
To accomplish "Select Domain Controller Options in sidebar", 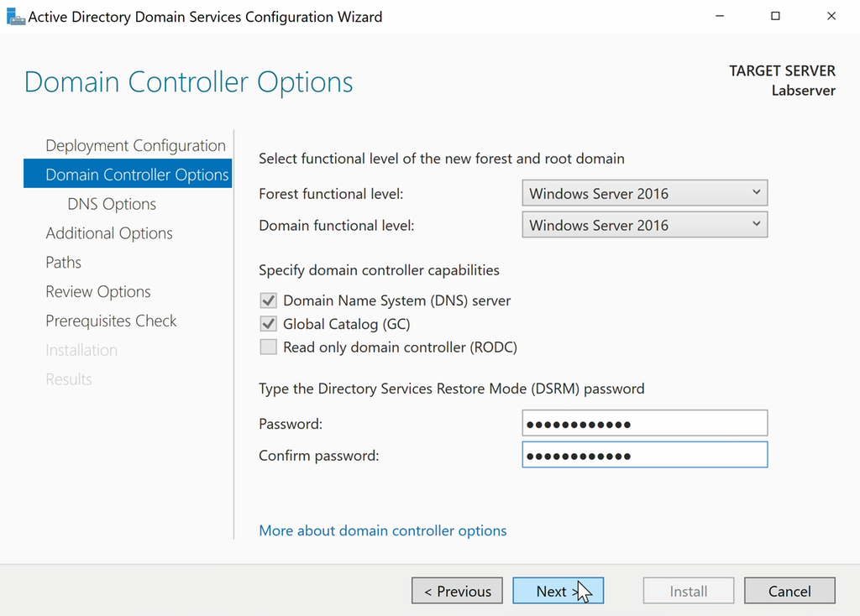I will click(128, 174).
